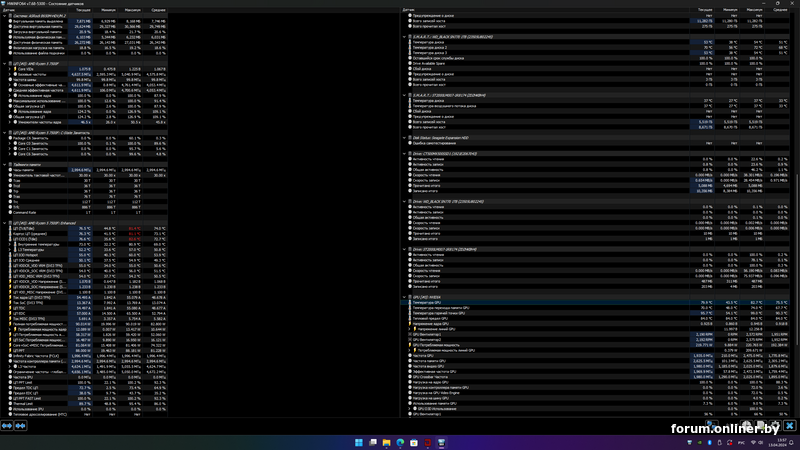The height and width of the screenshot is (450, 800).
Task: Click the left pane Среднее column header
Action: (x=155, y=10)
